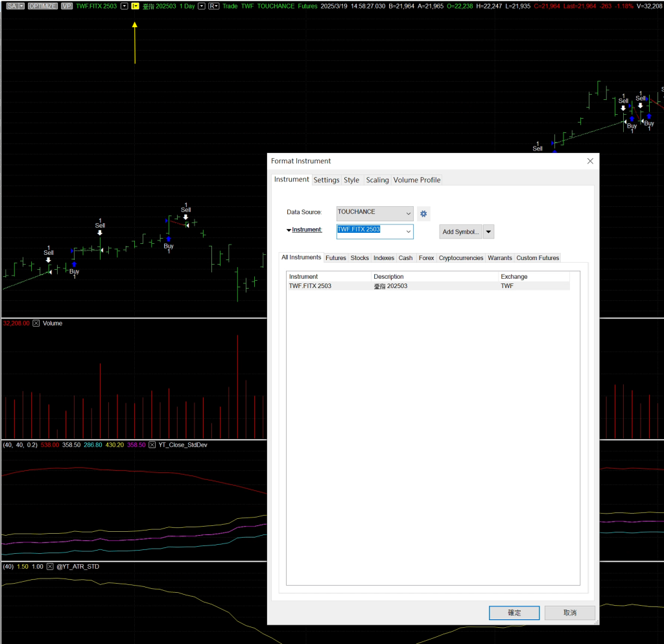Close the Format Instrument dialog
Screen dimensions: 664x644
(x=589, y=161)
